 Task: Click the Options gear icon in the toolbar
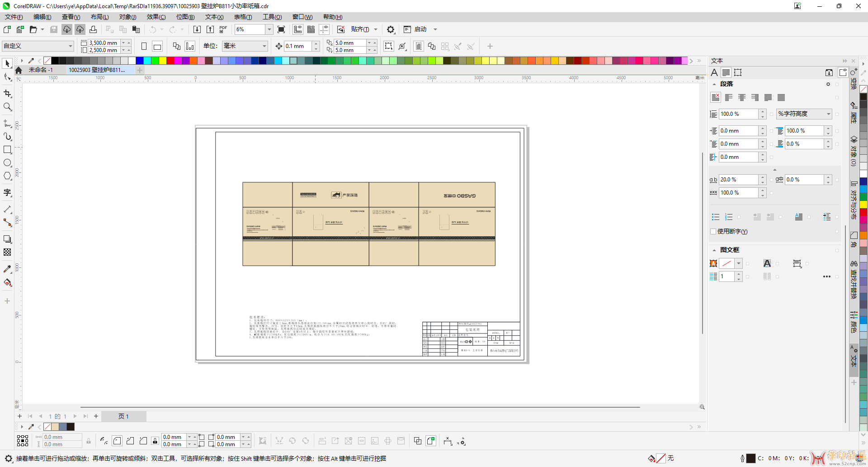tap(391, 29)
